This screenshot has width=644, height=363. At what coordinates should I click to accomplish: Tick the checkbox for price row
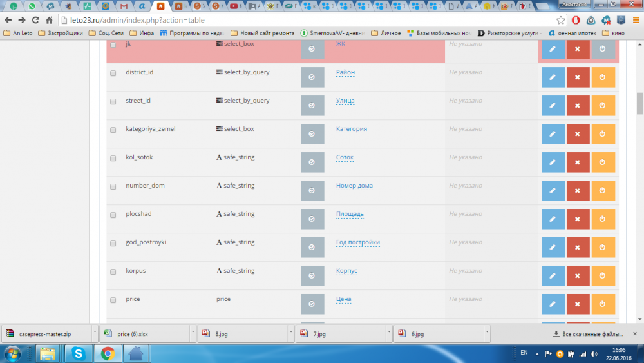(113, 300)
